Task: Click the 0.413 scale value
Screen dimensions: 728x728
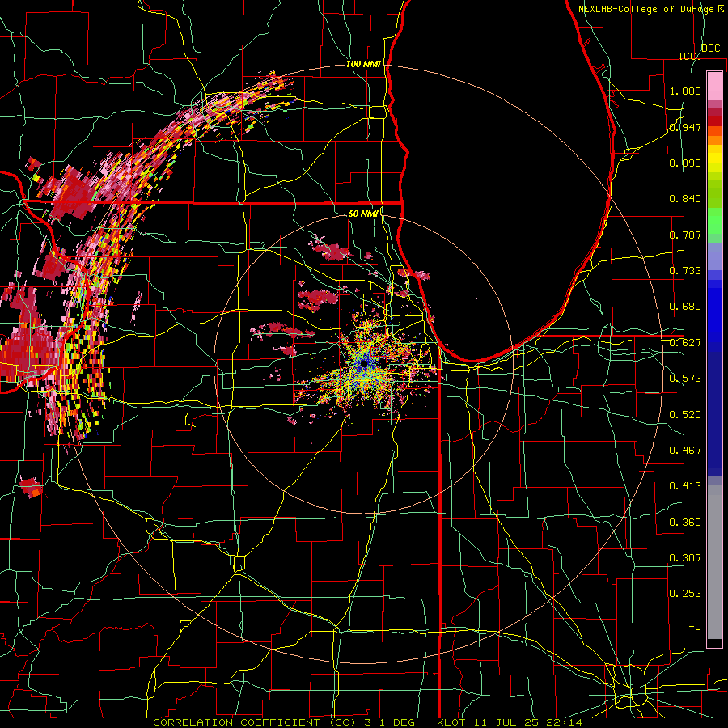Action: coord(685,486)
